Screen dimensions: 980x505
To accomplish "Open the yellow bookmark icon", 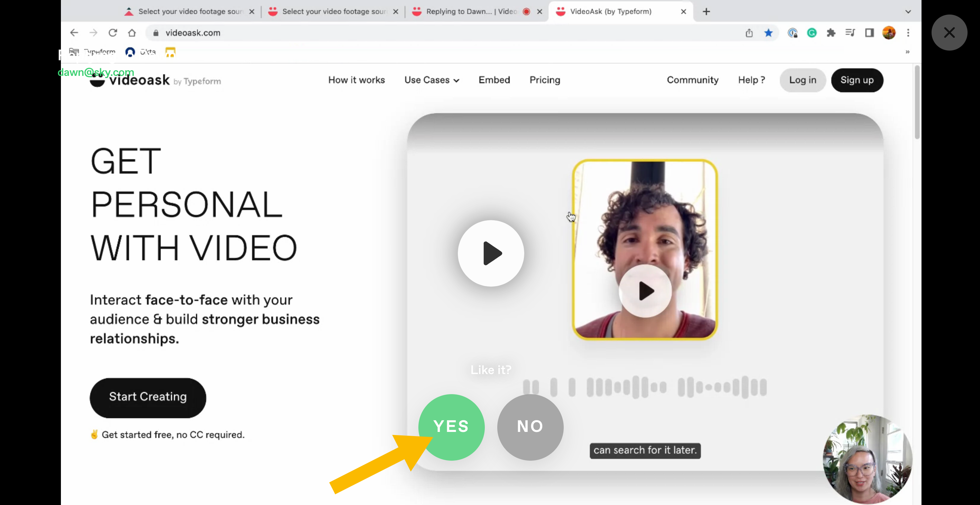I will coord(170,52).
